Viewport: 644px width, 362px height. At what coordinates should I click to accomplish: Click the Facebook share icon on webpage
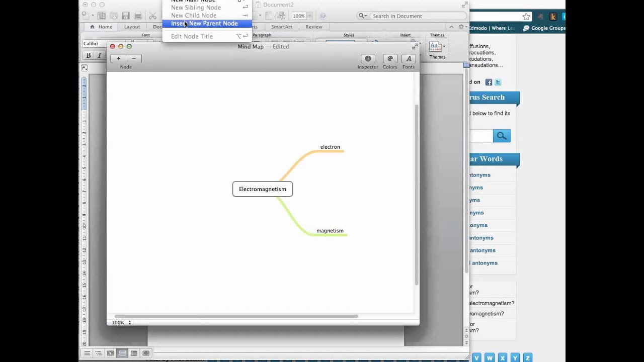point(489,82)
